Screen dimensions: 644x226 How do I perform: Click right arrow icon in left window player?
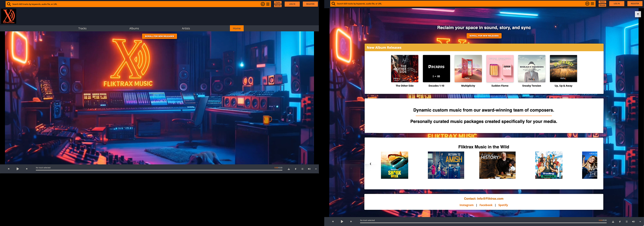tap(316, 169)
